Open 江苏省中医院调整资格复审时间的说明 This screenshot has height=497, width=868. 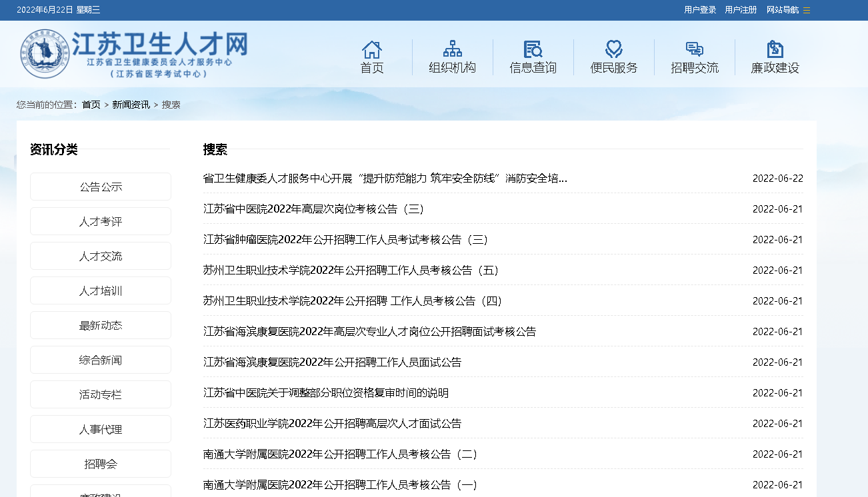[x=326, y=393]
